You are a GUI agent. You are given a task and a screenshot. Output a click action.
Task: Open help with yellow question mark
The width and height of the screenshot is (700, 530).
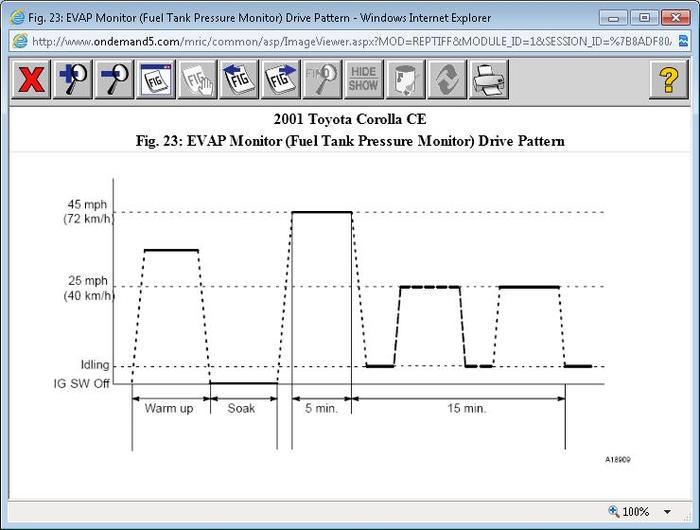pyautogui.click(x=668, y=79)
